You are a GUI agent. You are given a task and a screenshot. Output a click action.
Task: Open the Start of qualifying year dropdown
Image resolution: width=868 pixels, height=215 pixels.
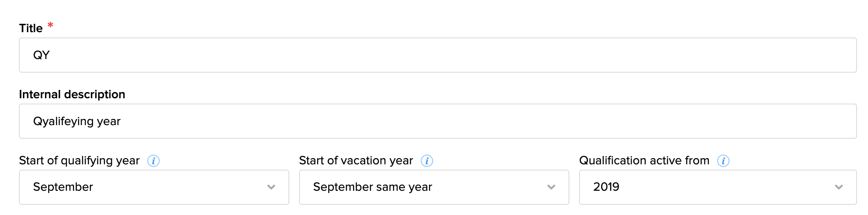[x=153, y=187]
